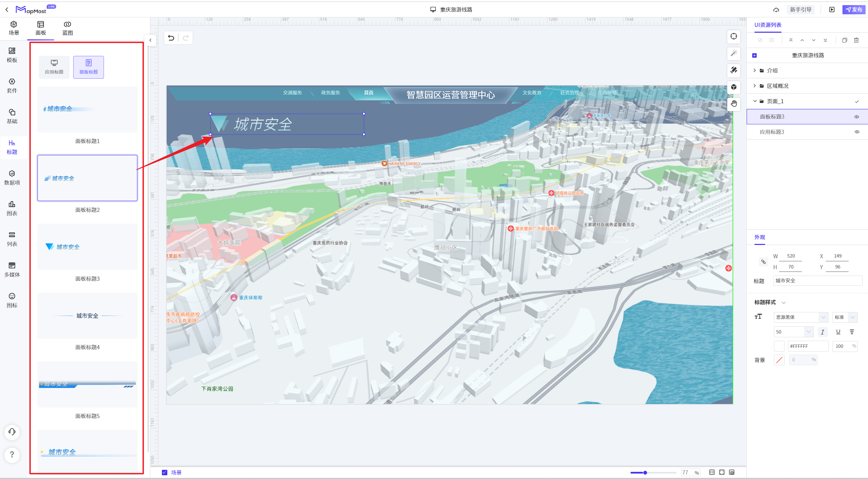Move layer to top in resource list
Viewport: 868px width, 479px height.
click(791, 40)
